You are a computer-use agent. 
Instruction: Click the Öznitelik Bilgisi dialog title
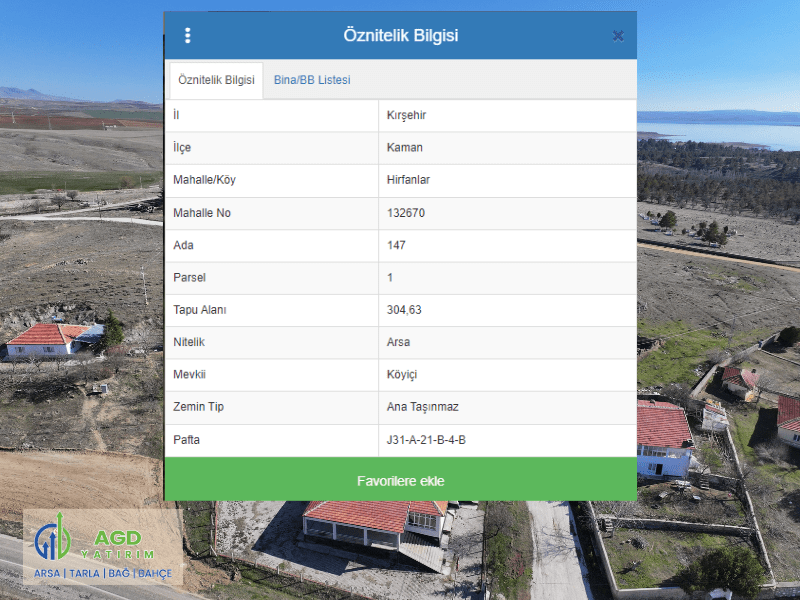(x=400, y=36)
